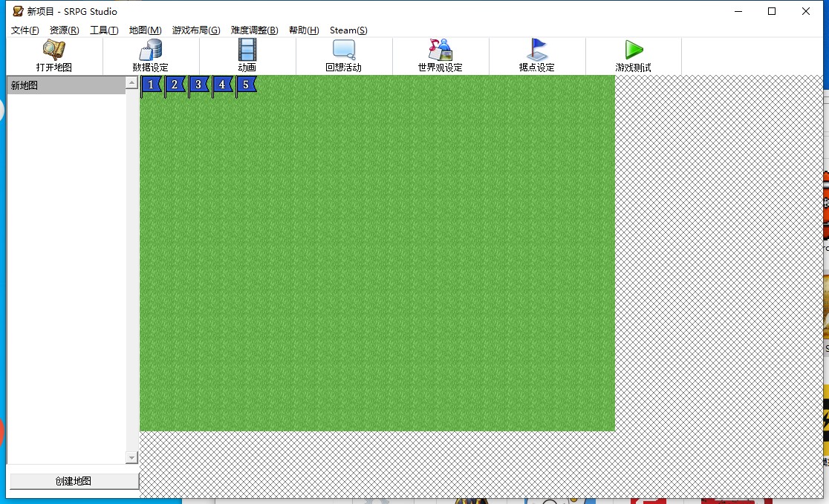
Task: Close the SRPG Studio window
Action: coord(806,11)
